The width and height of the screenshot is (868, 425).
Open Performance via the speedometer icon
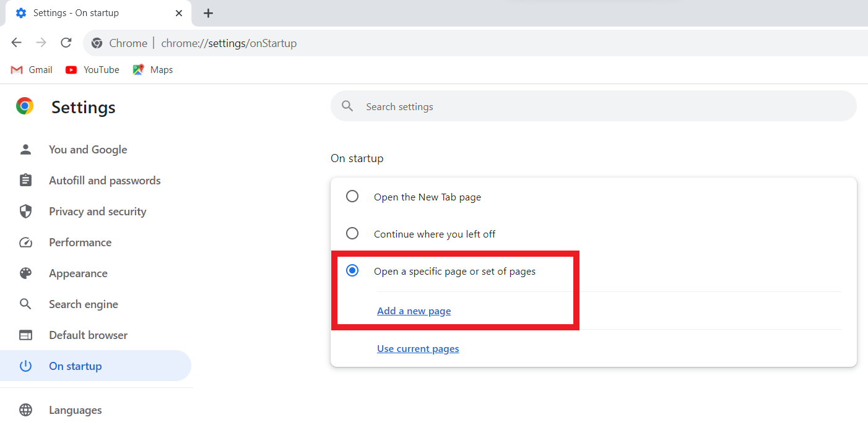click(25, 242)
